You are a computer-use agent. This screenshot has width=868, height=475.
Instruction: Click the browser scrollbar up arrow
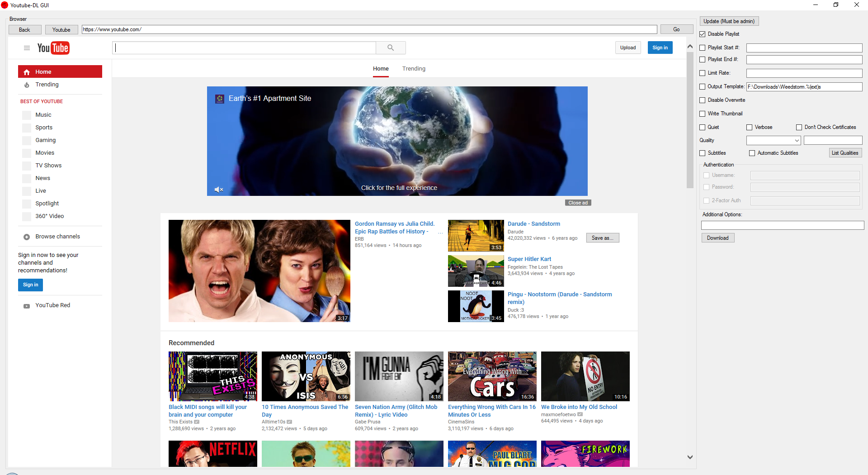pyautogui.click(x=690, y=47)
